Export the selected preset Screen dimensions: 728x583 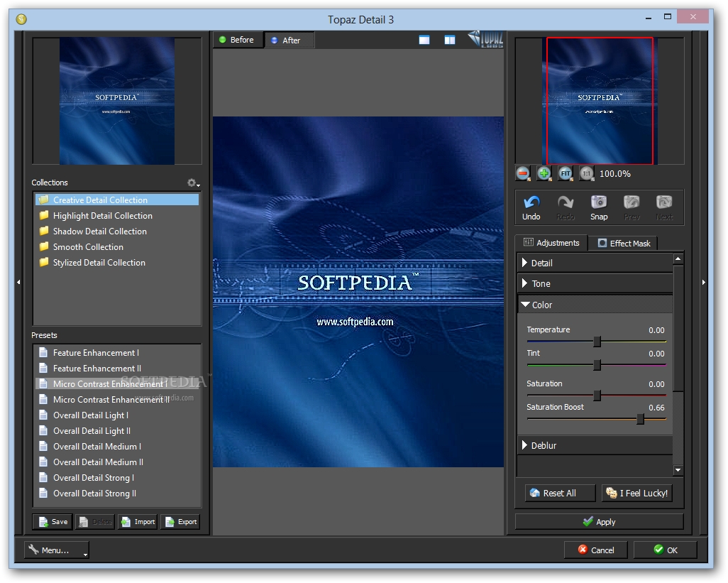(x=181, y=522)
